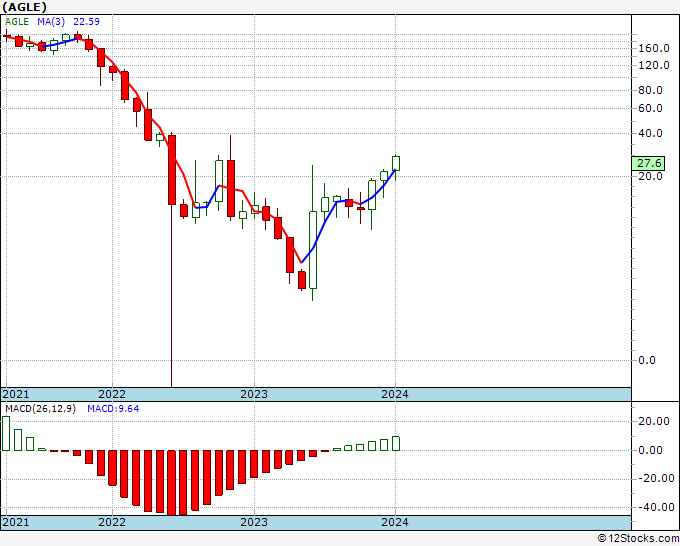The width and height of the screenshot is (680, 546).
Task: Click the 120.0 price axis label
Action: tap(654, 65)
